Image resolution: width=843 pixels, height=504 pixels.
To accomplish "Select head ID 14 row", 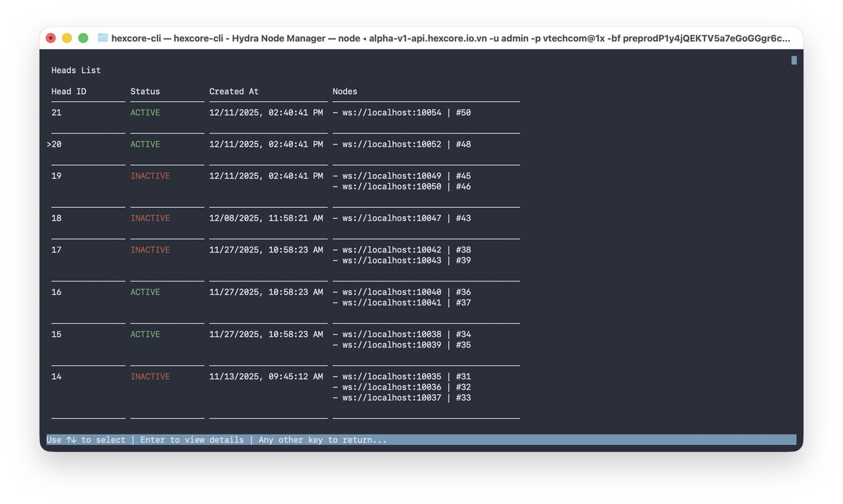I will click(285, 387).
